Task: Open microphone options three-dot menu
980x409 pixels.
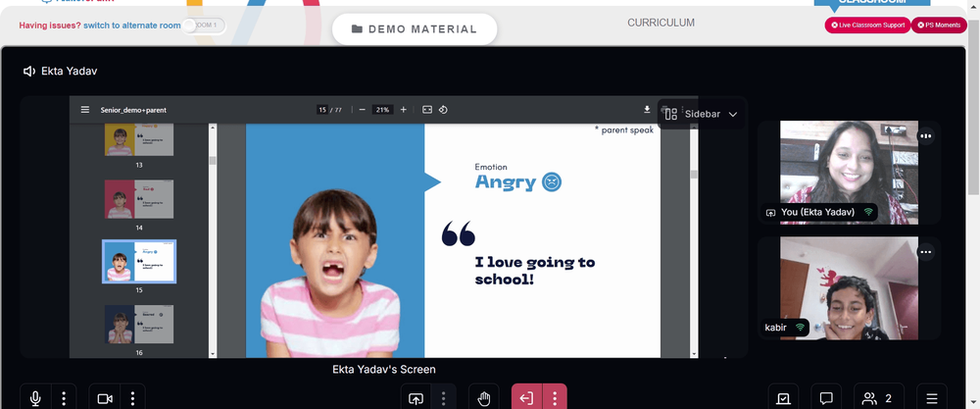Action: (x=64, y=398)
